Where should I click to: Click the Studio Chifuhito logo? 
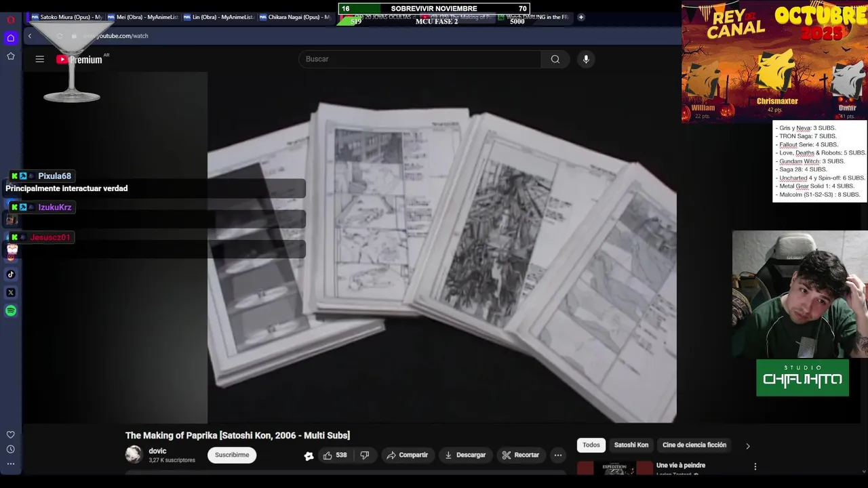pos(802,378)
